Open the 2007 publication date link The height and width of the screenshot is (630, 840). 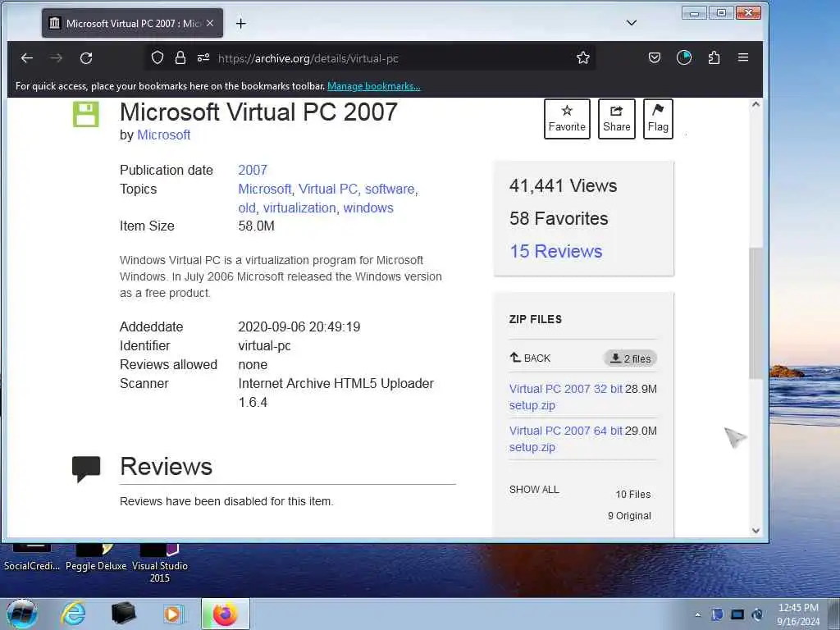pyautogui.click(x=253, y=171)
